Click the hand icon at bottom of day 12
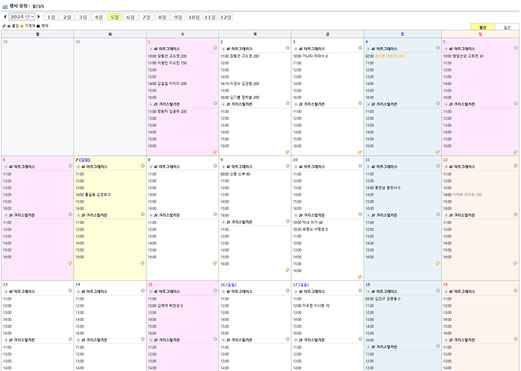 coord(515,263)
